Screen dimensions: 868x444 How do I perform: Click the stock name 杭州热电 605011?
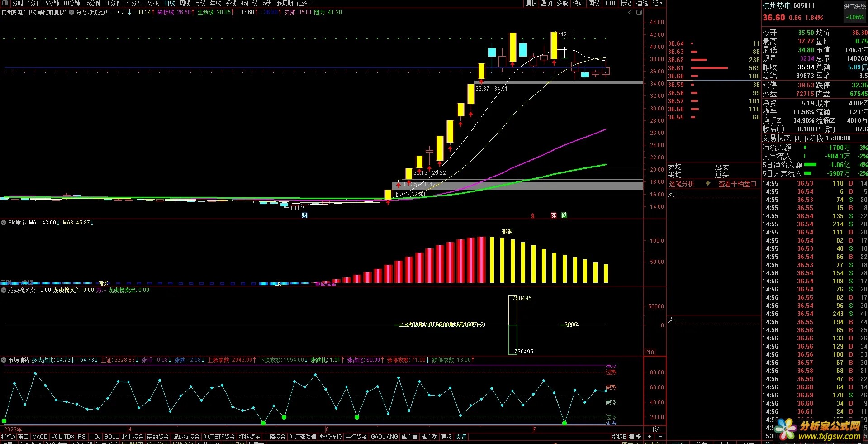tap(788, 5)
